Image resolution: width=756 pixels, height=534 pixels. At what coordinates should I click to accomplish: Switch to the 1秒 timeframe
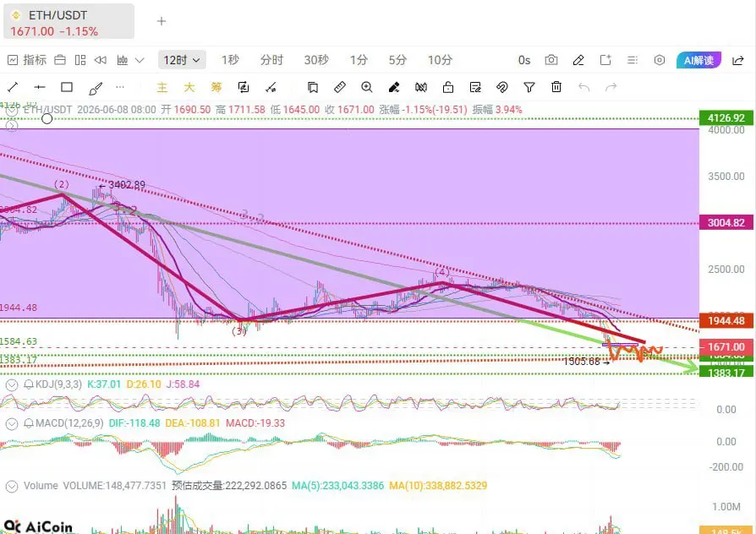coord(230,60)
